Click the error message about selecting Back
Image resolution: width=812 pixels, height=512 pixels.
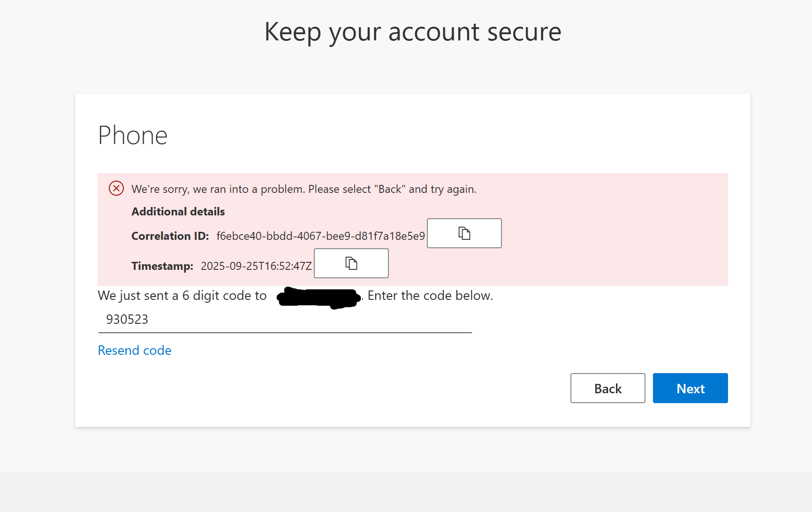coord(304,189)
